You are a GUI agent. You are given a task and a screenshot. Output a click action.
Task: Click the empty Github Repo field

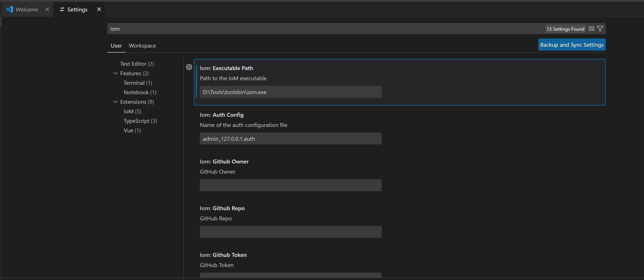click(x=291, y=232)
